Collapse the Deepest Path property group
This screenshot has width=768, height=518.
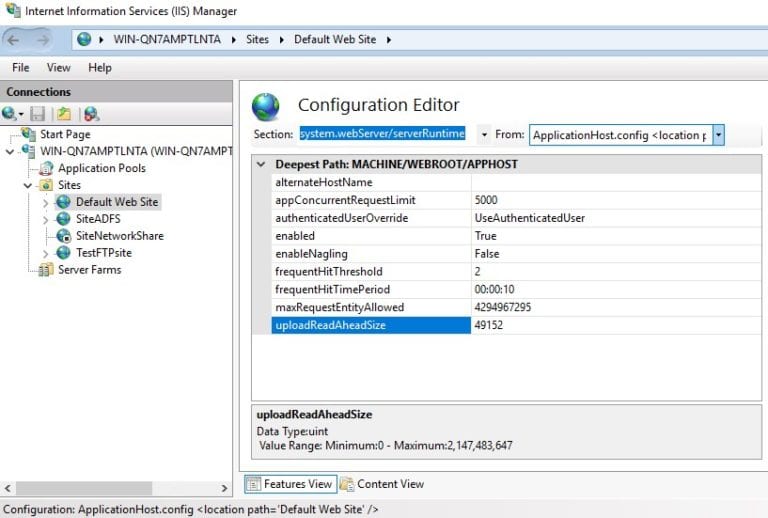[x=261, y=164]
